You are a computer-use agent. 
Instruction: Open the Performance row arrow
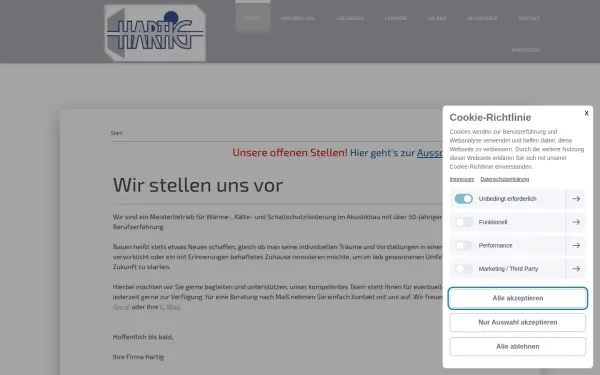pyautogui.click(x=576, y=246)
